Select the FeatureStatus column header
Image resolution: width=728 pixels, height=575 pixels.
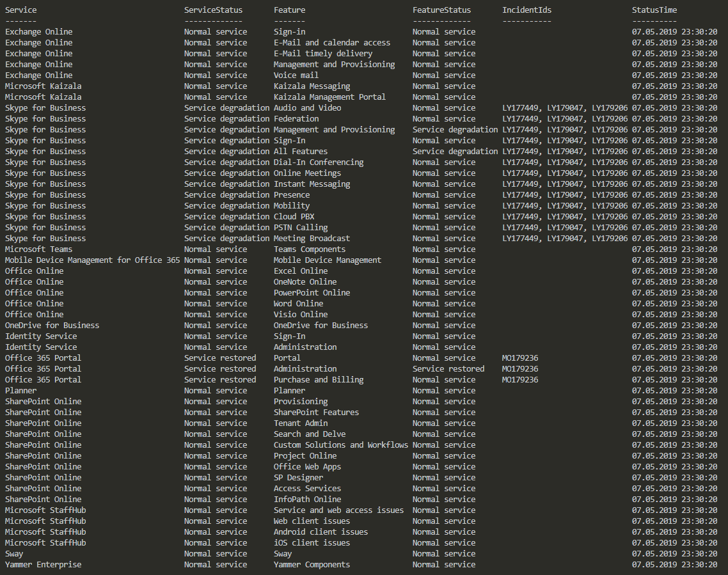(441, 10)
